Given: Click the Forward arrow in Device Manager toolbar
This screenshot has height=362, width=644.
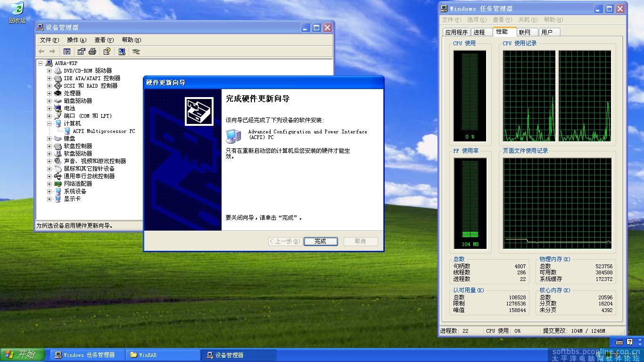Looking at the screenshot, I should [x=52, y=51].
